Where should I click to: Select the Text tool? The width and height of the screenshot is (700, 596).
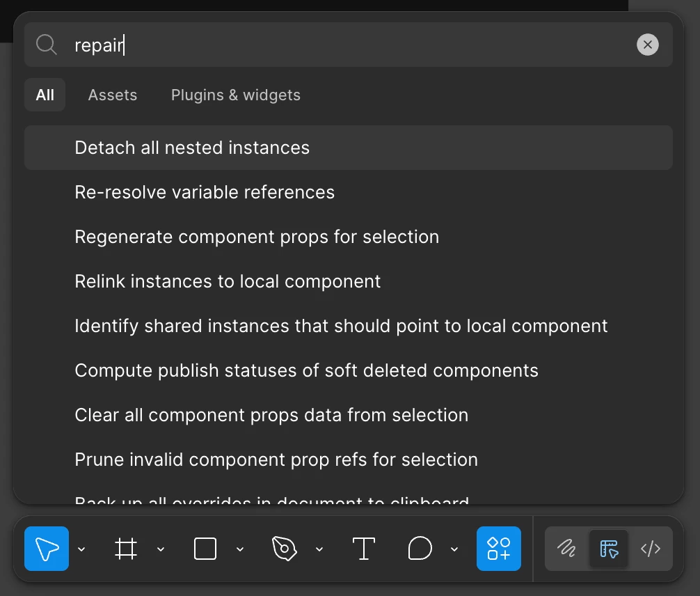pyautogui.click(x=363, y=549)
